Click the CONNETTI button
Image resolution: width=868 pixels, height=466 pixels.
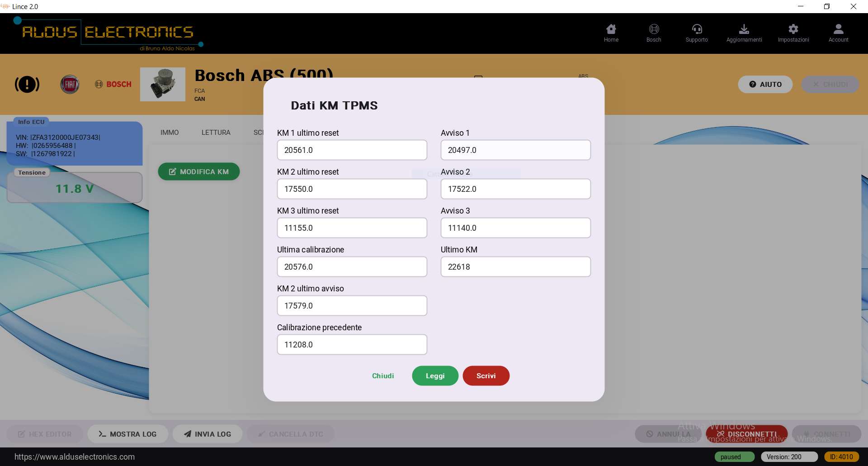826,434
